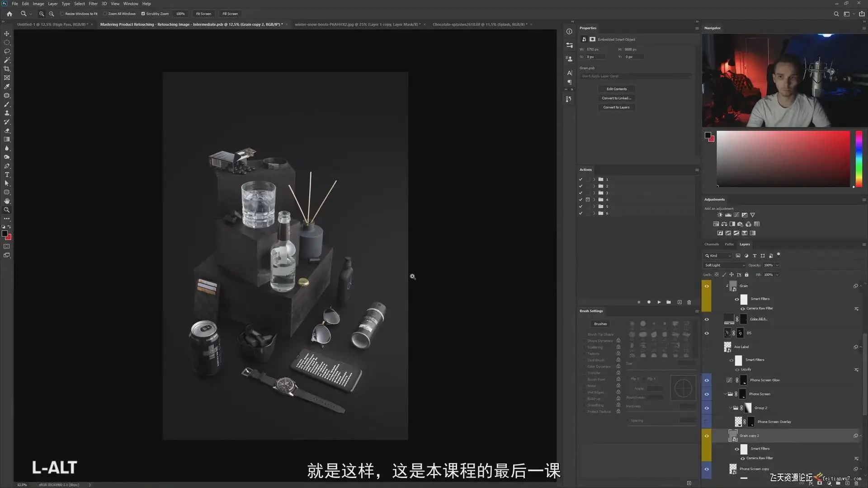This screenshot has width=868, height=488.
Task: Select the Clone Stamp tool
Action: (x=7, y=113)
